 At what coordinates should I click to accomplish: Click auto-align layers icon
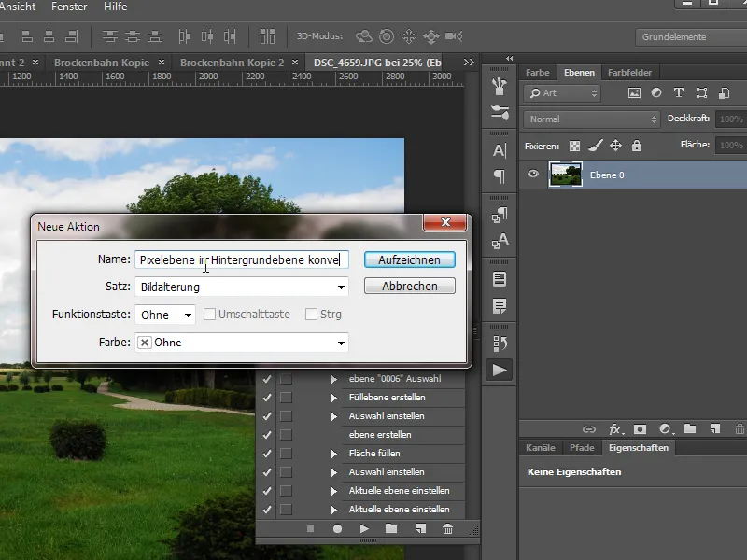click(x=267, y=36)
